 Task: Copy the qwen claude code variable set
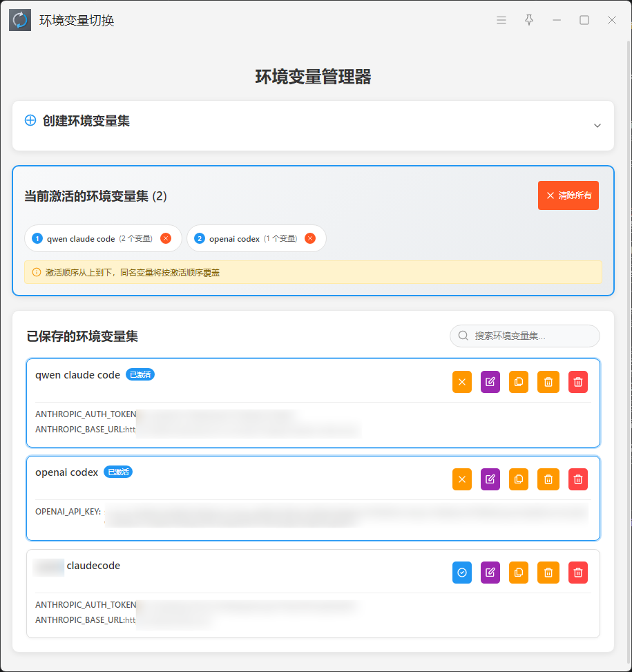(x=518, y=382)
